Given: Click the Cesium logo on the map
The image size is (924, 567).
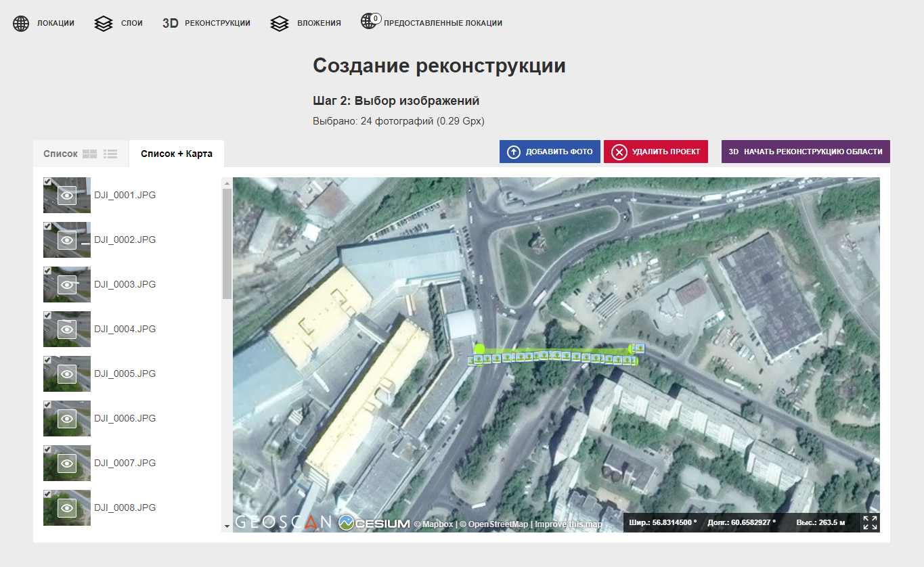Looking at the screenshot, I should point(374,523).
